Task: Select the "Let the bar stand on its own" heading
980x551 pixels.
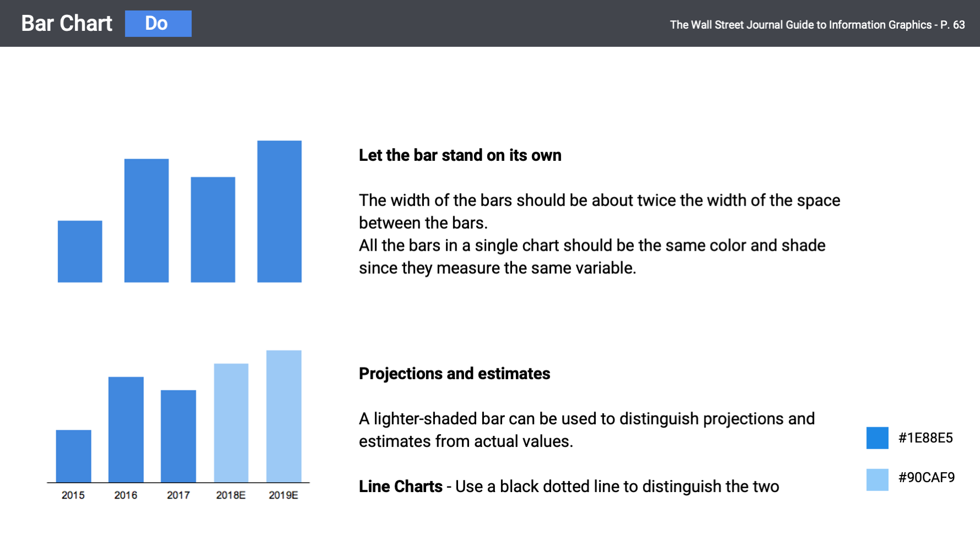Action: (x=460, y=155)
